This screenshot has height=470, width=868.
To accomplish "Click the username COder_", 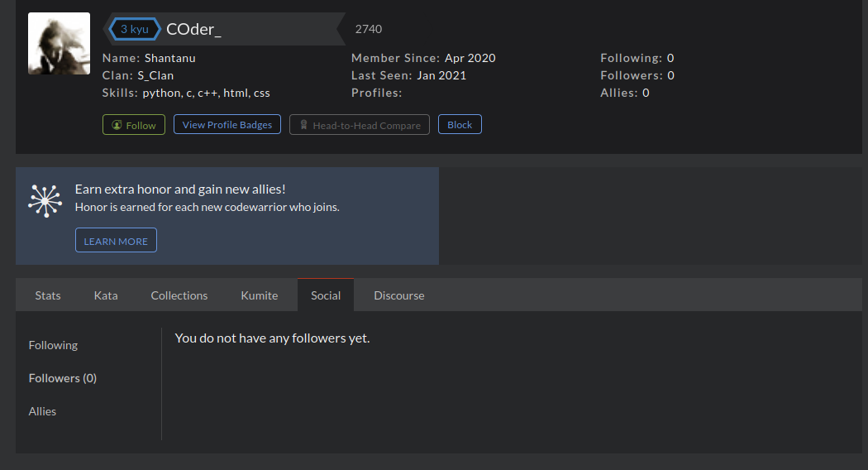I will [x=193, y=29].
